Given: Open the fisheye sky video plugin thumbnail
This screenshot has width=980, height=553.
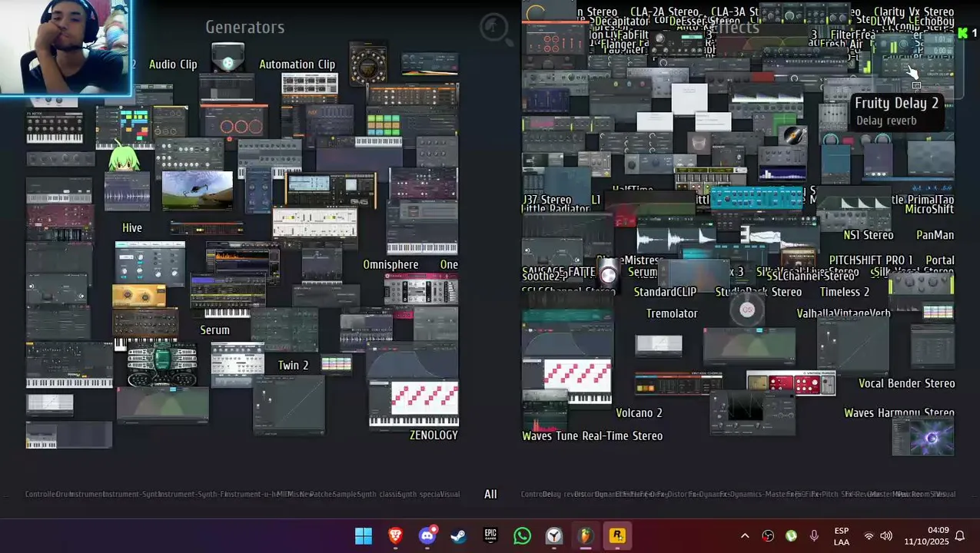Looking at the screenshot, I should pos(198,190).
